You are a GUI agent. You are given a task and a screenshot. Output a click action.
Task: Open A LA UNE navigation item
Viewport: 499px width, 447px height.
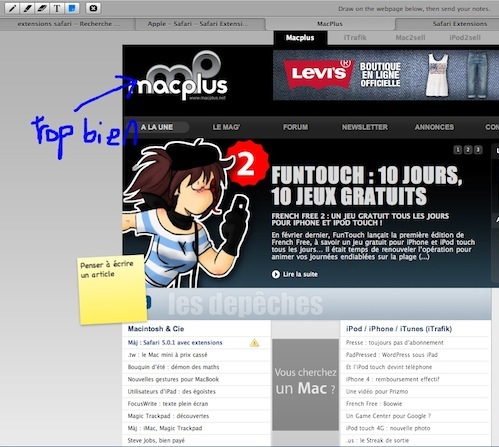157,127
